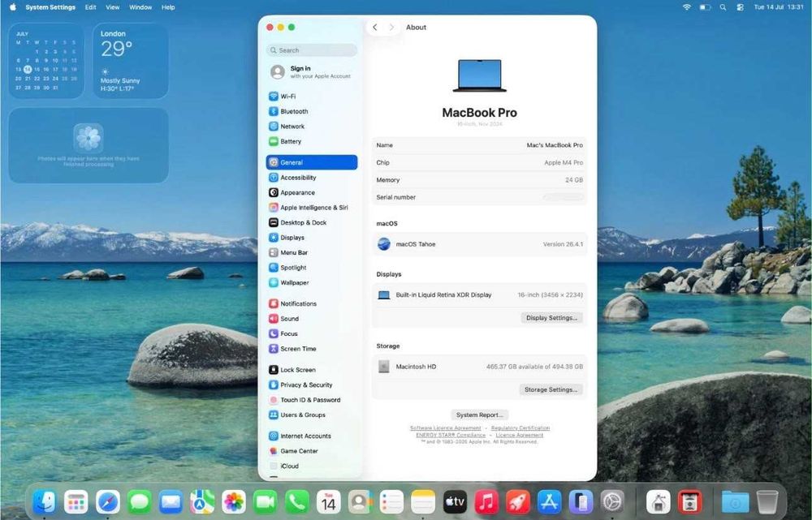
Task: Go to Appearance settings
Action: pyautogui.click(x=311, y=192)
